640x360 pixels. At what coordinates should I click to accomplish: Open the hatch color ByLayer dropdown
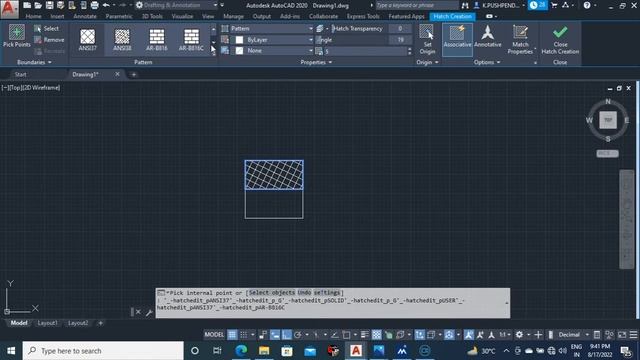[272, 40]
